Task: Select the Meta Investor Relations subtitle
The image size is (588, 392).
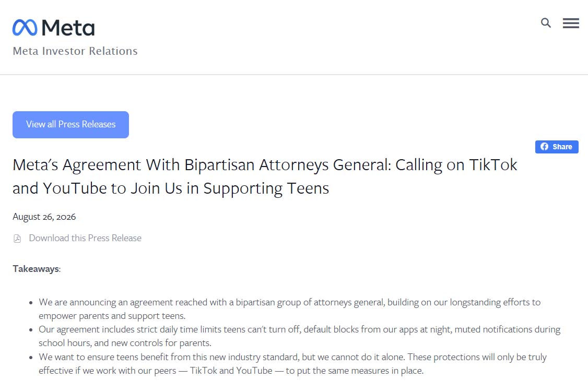Action: [x=75, y=51]
